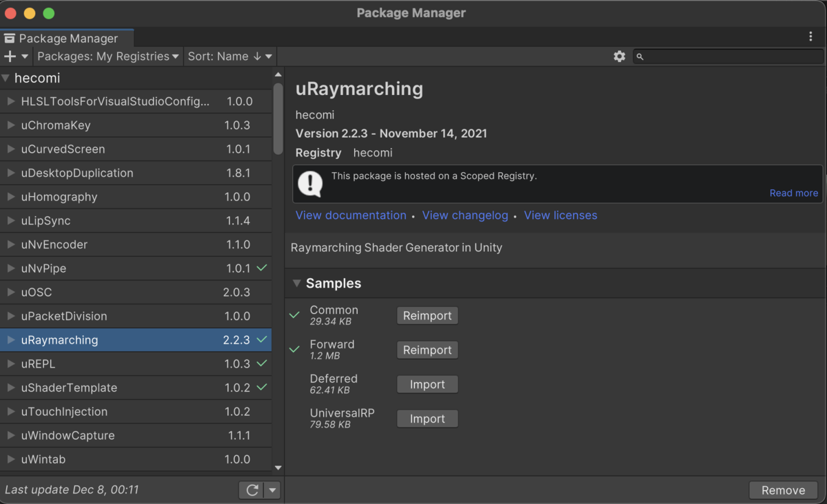Viewport: 827px width, 504px height.
Task: Select the uWindowCapture package
Action: pos(136,435)
